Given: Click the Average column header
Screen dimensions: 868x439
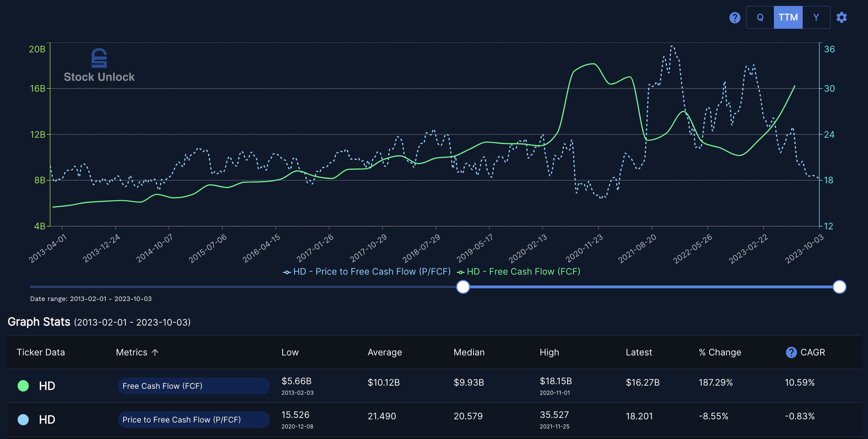Looking at the screenshot, I should (385, 352).
